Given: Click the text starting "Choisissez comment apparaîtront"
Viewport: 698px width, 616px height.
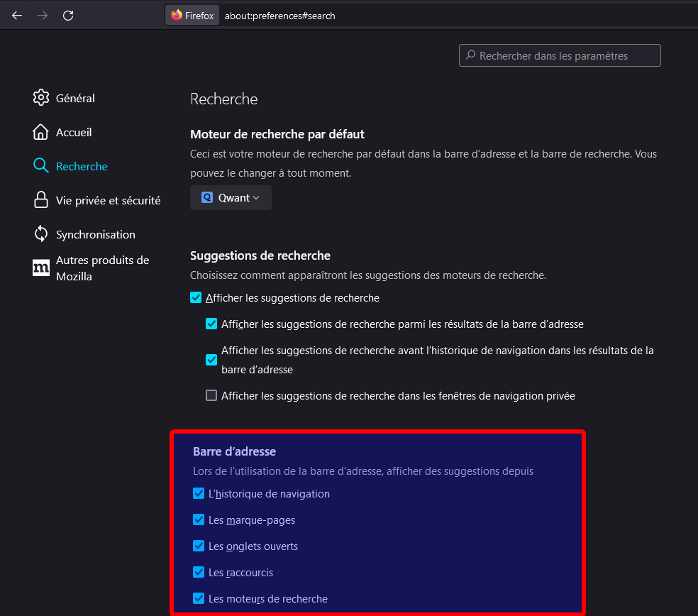Looking at the screenshot, I should point(367,275).
